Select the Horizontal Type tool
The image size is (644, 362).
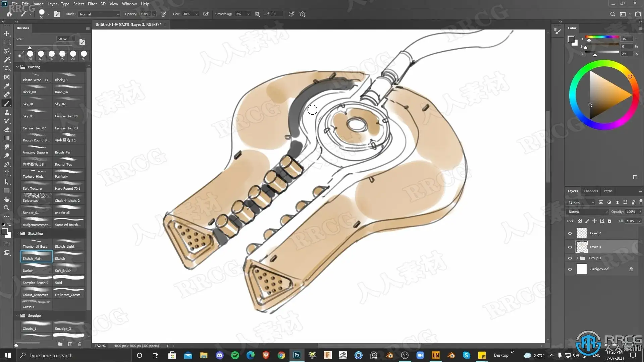pos(7,173)
